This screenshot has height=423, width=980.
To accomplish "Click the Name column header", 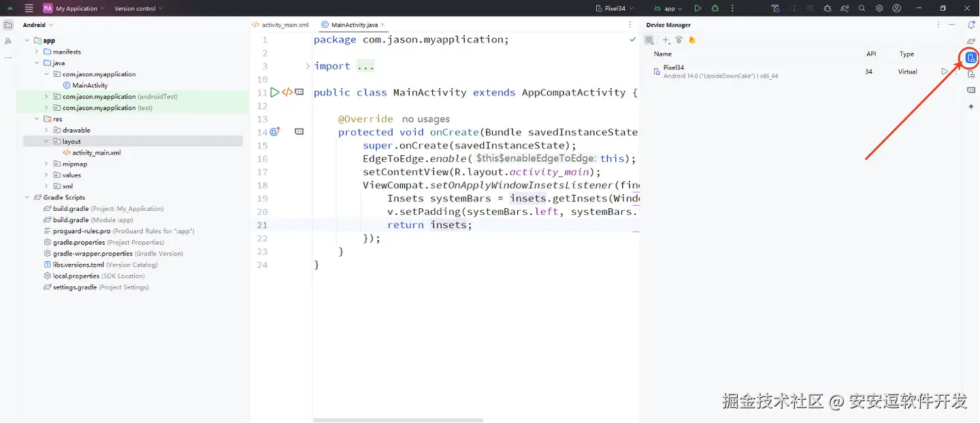I will pyautogui.click(x=663, y=54).
